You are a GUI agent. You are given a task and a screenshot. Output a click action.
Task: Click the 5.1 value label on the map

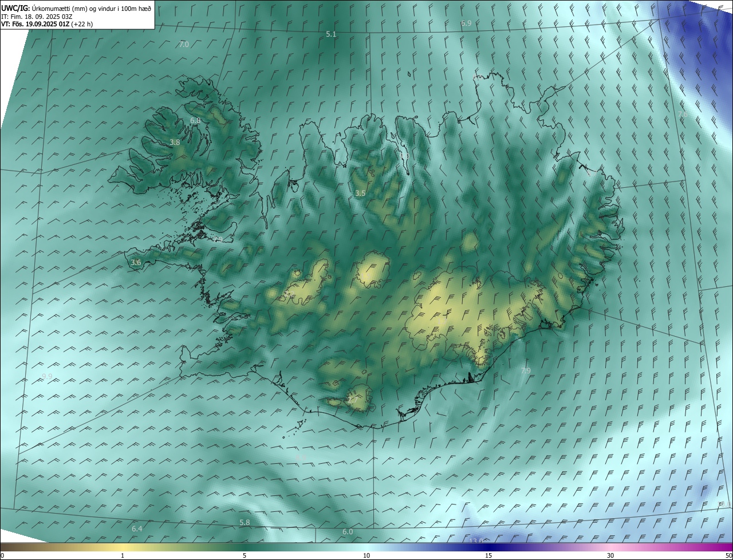331,34
